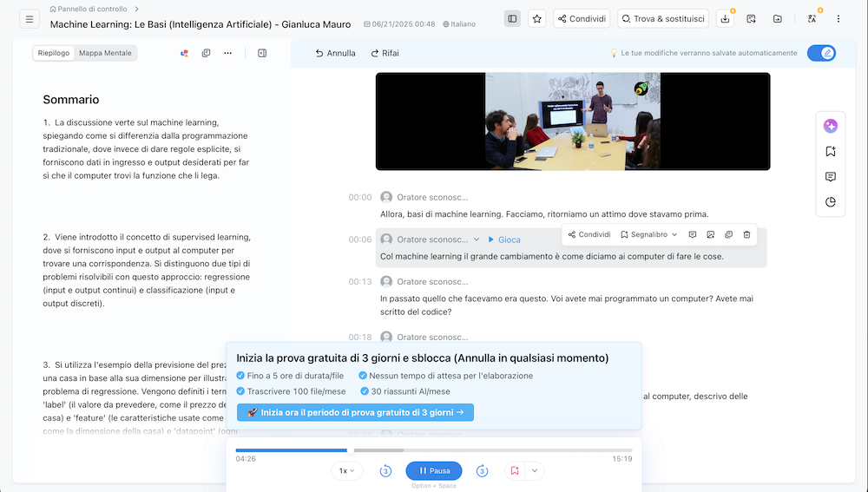Open the playback speed 1x dropdown
The image size is (868, 492).
(x=346, y=471)
